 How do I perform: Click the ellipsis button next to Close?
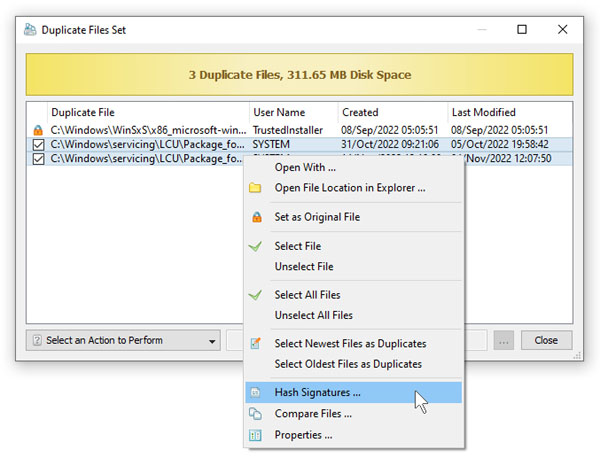pyautogui.click(x=503, y=340)
